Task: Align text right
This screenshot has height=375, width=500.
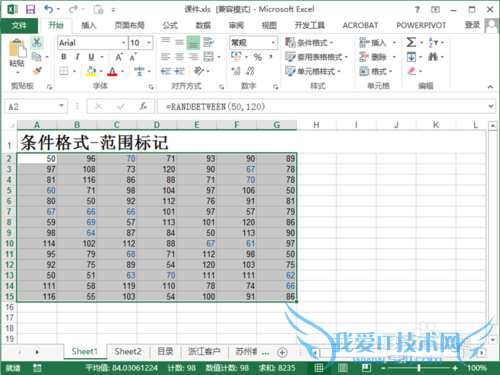Action: (193, 57)
